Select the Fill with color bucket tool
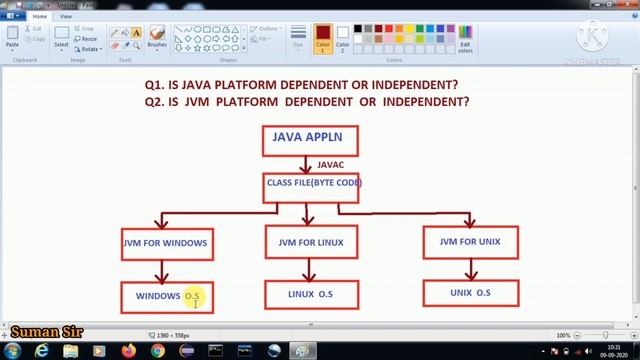The image size is (640, 360). pyautogui.click(x=125, y=33)
